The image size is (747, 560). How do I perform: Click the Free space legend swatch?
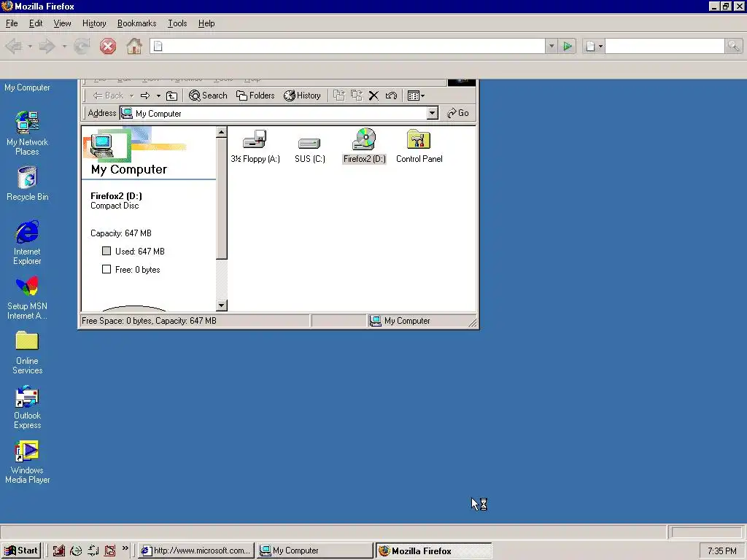[107, 270]
